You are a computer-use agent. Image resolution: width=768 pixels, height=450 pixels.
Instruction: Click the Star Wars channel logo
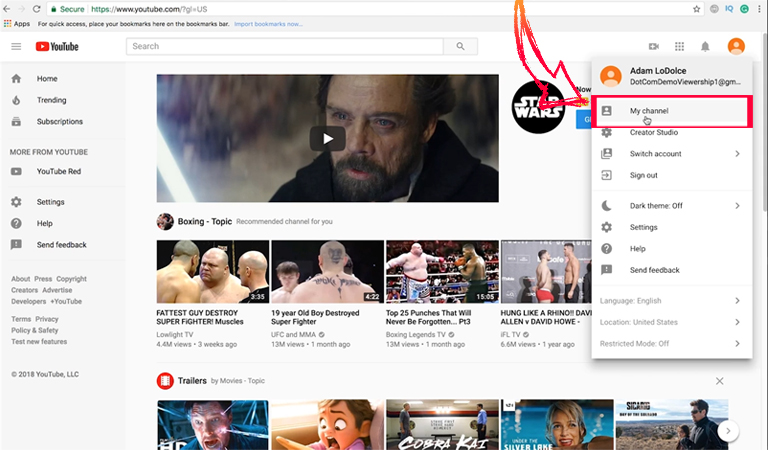click(538, 107)
